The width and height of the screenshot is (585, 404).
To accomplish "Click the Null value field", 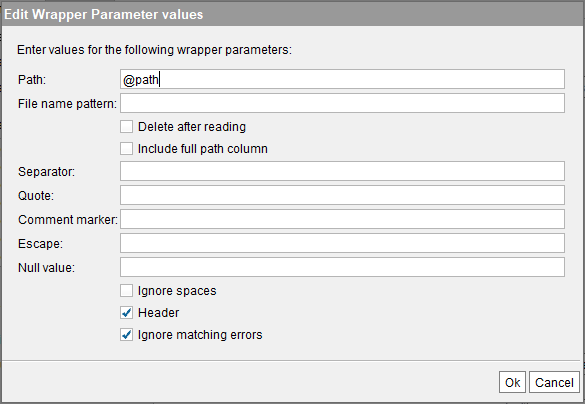I will [x=342, y=267].
